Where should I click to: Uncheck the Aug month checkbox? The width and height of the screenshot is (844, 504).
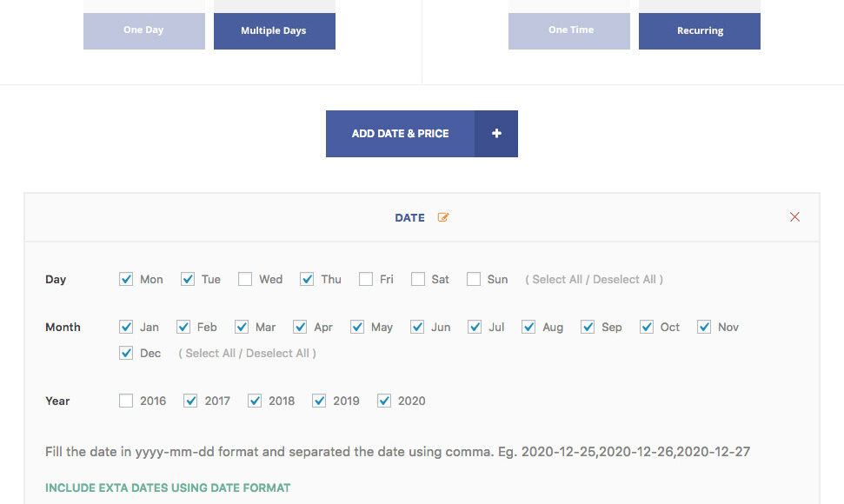[528, 327]
